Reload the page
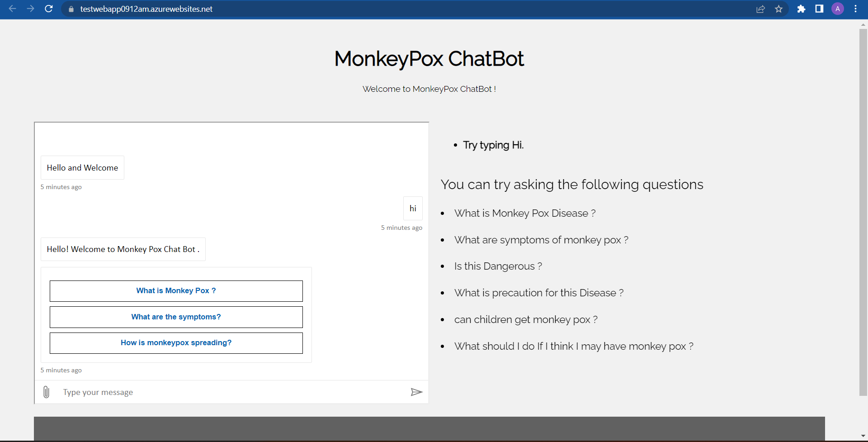The height and width of the screenshot is (442, 868). click(49, 9)
